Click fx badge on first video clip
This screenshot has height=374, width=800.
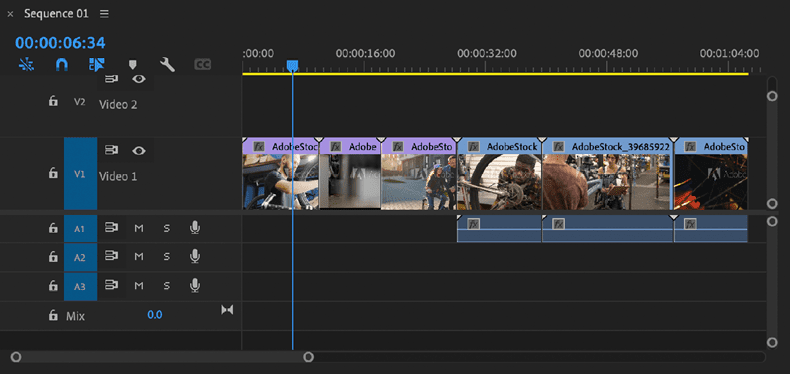pyautogui.click(x=259, y=147)
